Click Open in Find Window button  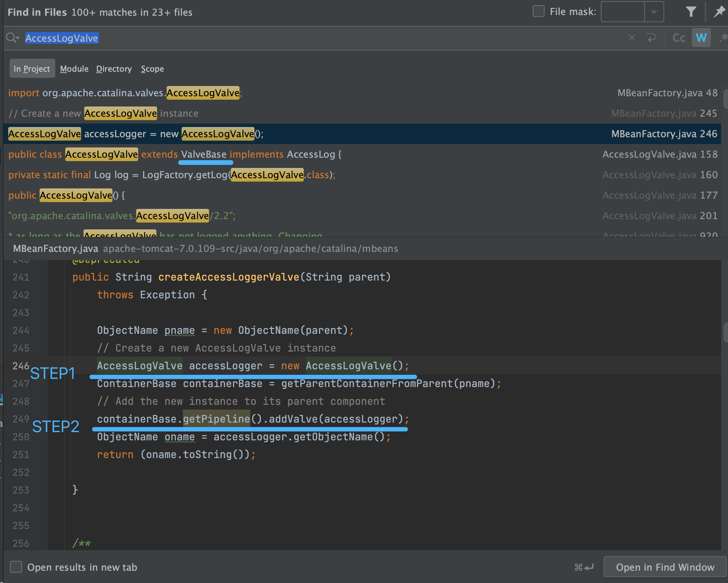[665, 567]
